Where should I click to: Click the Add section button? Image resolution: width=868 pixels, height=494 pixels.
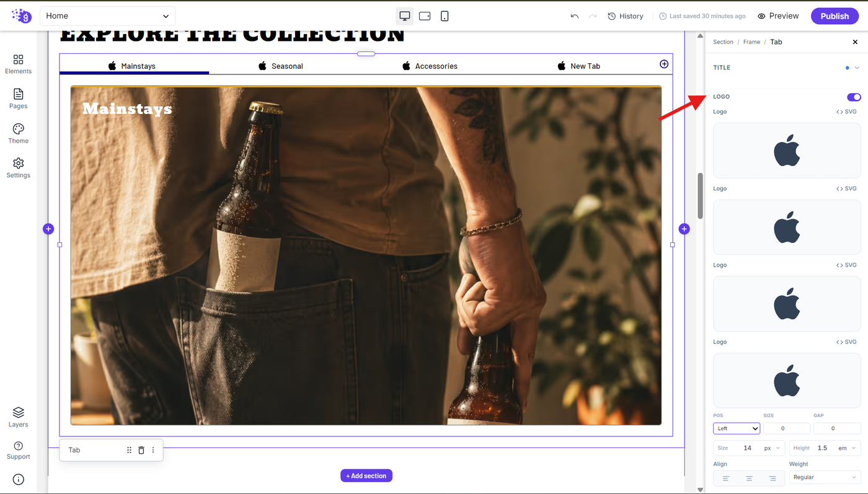coord(366,476)
